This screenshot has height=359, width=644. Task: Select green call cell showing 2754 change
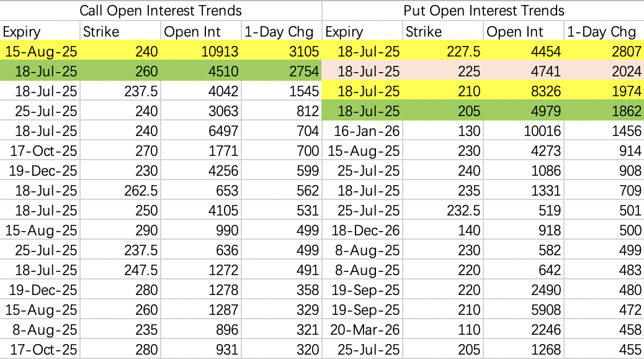pos(282,71)
